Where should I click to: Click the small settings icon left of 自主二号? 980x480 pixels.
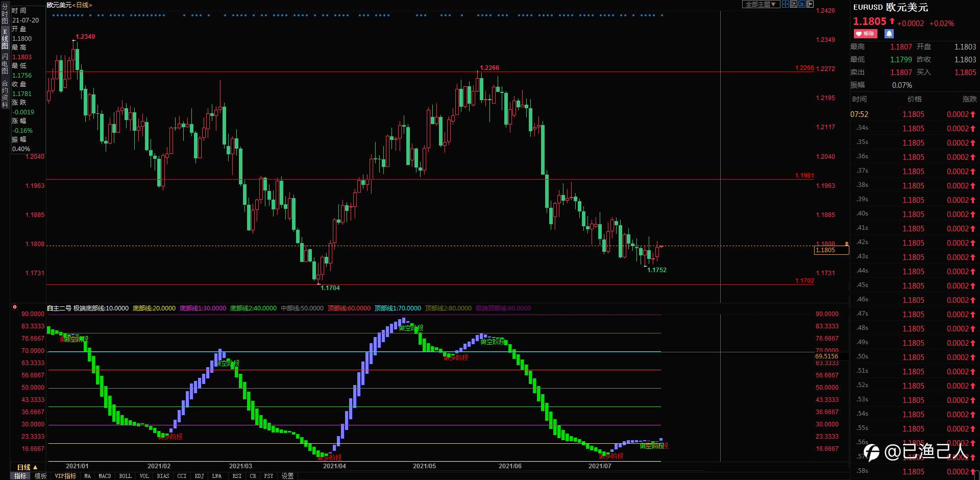(x=15, y=307)
